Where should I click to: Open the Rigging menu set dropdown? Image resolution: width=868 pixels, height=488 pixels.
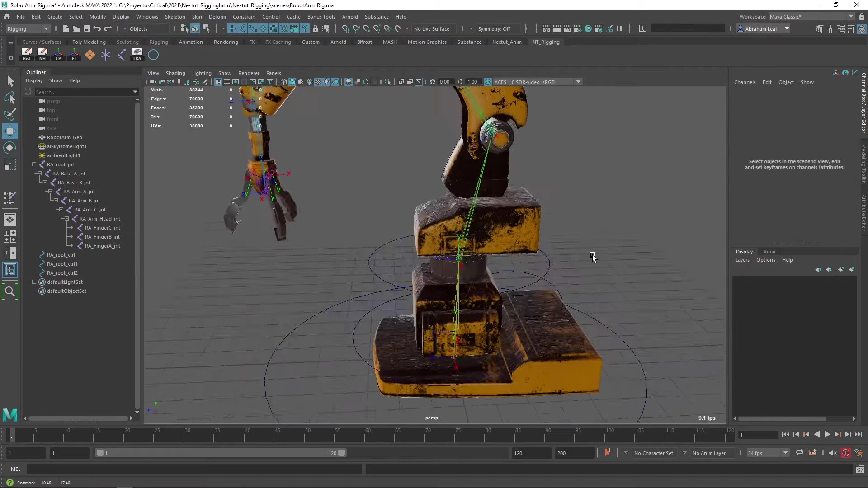coord(28,28)
